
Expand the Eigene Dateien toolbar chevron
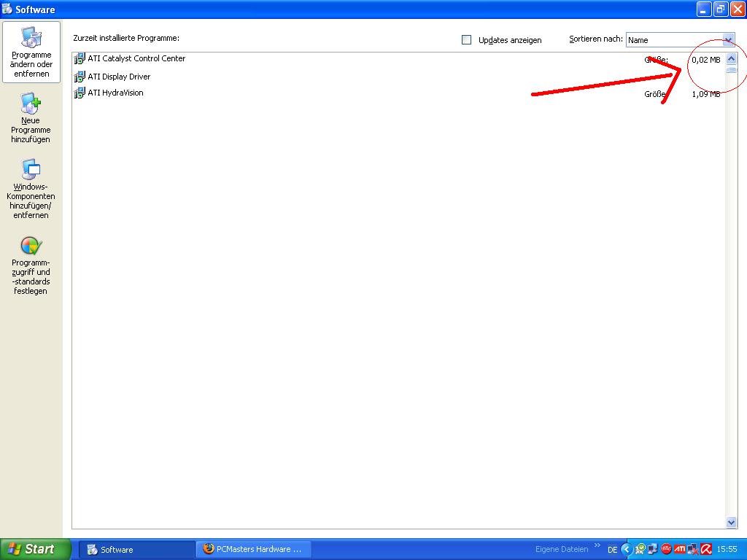(x=597, y=545)
